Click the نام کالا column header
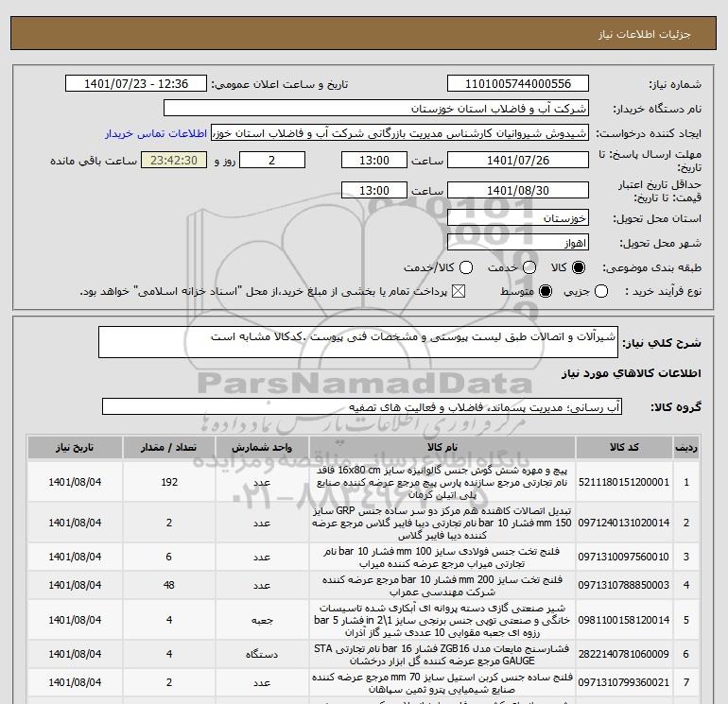This screenshot has width=728, height=704. click(442, 447)
